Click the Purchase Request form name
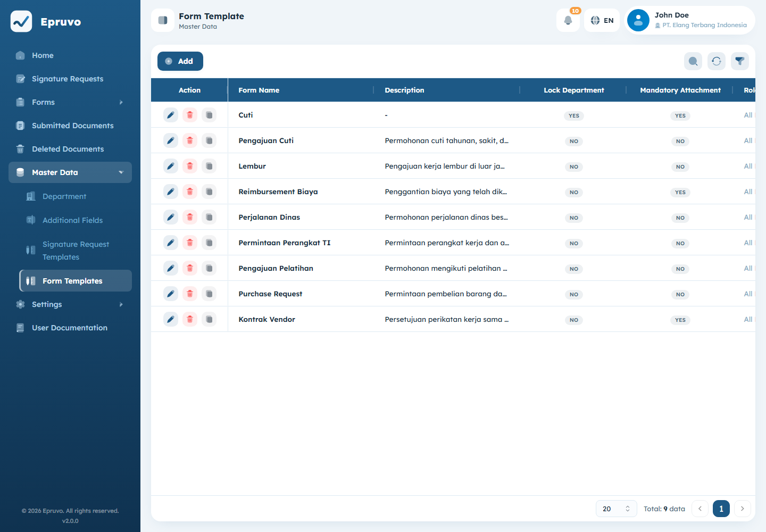 [x=270, y=294]
